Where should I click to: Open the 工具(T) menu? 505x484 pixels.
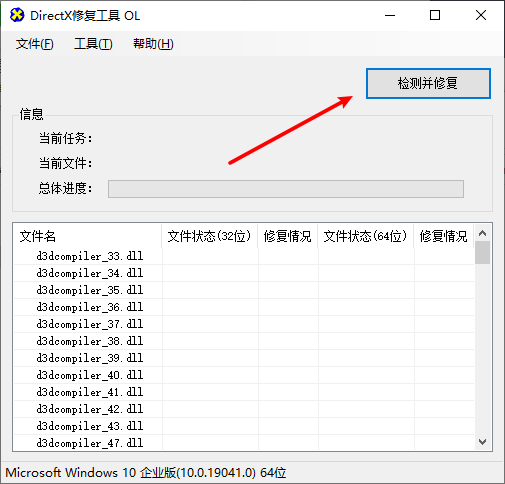pyautogui.click(x=93, y=44)
